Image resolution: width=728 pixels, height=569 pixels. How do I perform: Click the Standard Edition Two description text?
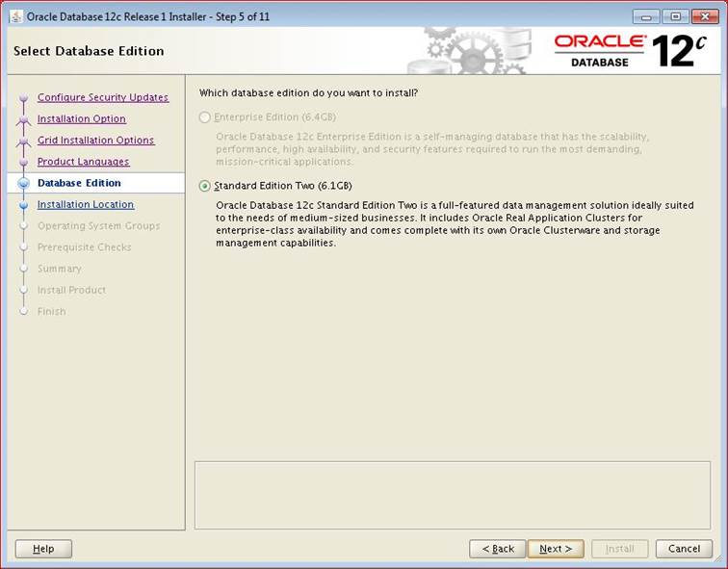pos(455,224)
